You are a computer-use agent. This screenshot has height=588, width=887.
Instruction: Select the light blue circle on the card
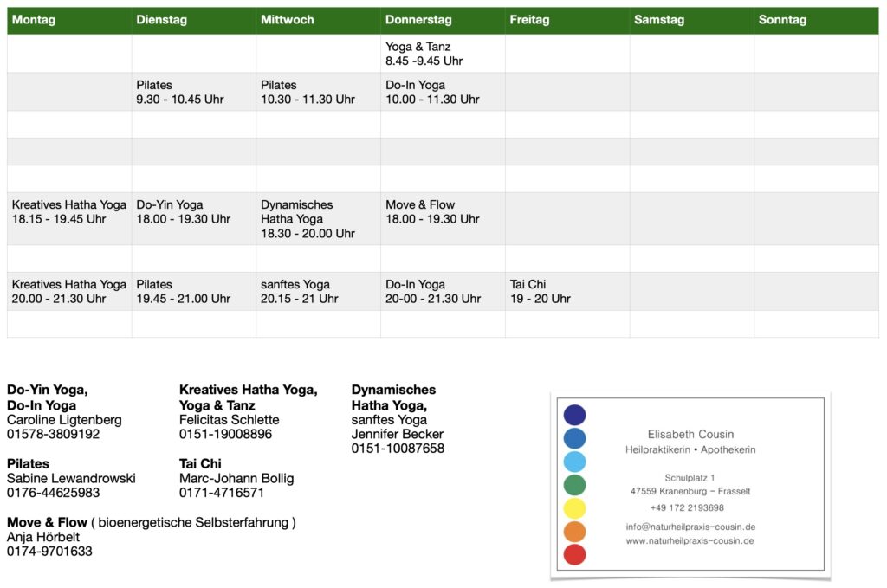coord(574,462)
